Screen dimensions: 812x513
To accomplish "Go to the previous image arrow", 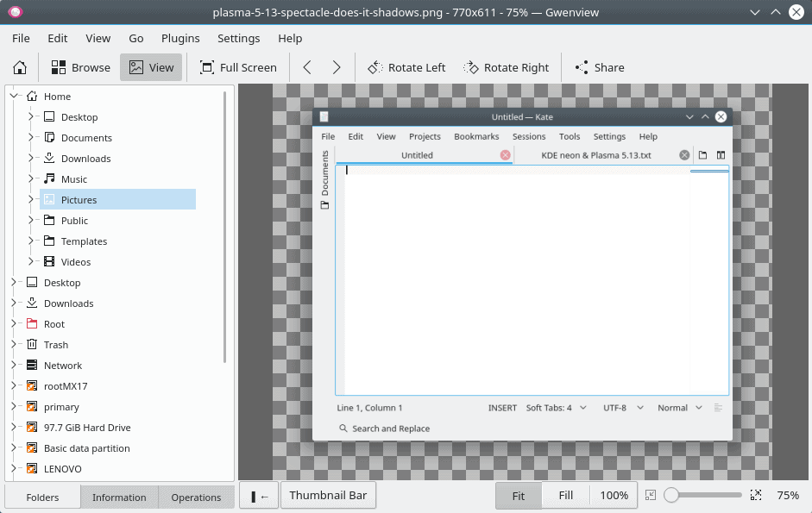I will point(307,67).
